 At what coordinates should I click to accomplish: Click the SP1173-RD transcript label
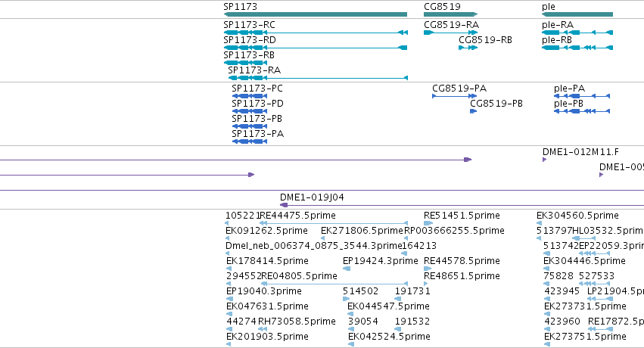(x=250, y=40)
